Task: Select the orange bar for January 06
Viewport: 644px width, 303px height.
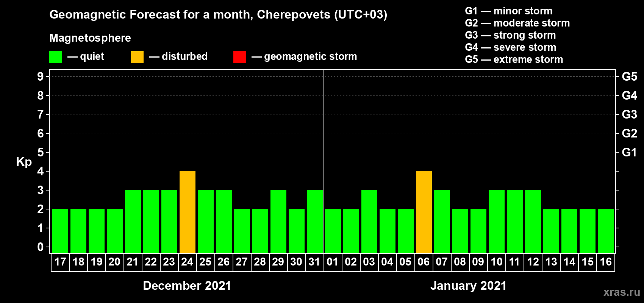Action: click(x=424, y=212)
